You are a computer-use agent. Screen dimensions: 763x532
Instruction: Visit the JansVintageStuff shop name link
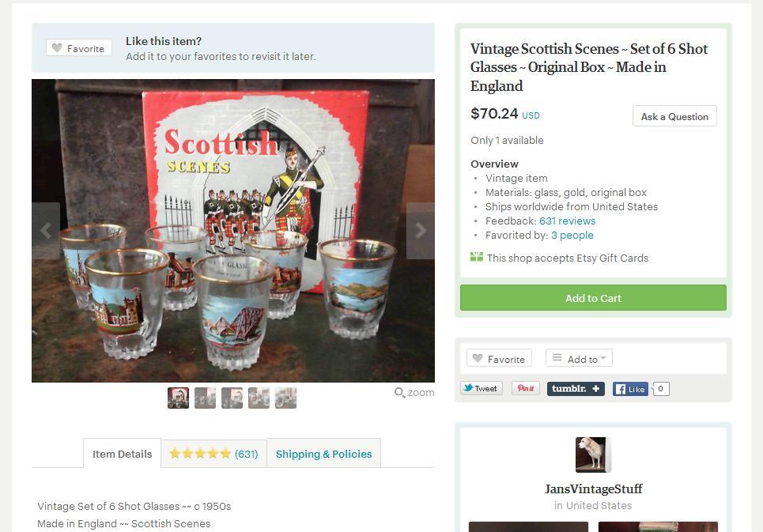click(x=593, y=489)
